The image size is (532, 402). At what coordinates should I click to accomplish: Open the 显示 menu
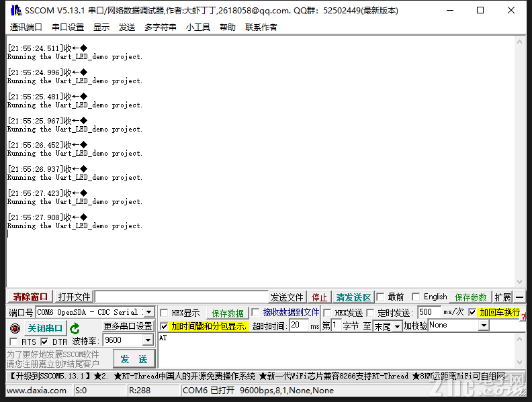101,27
